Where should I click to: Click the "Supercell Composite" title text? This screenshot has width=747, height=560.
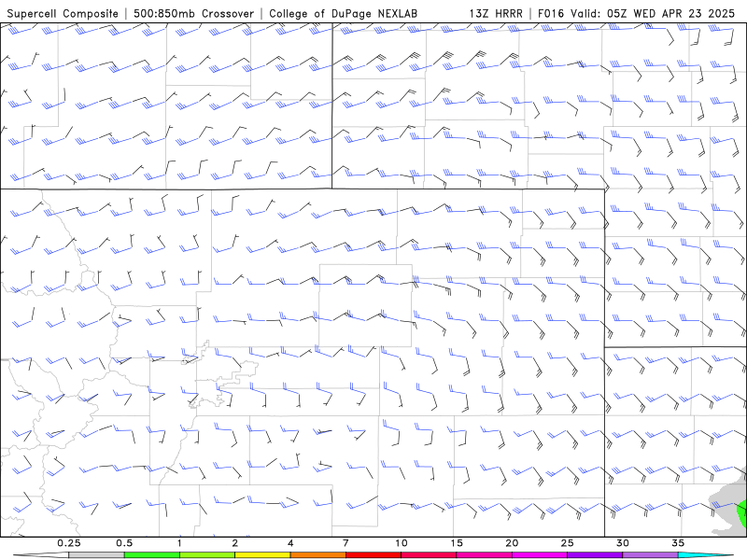coord(63,13)
